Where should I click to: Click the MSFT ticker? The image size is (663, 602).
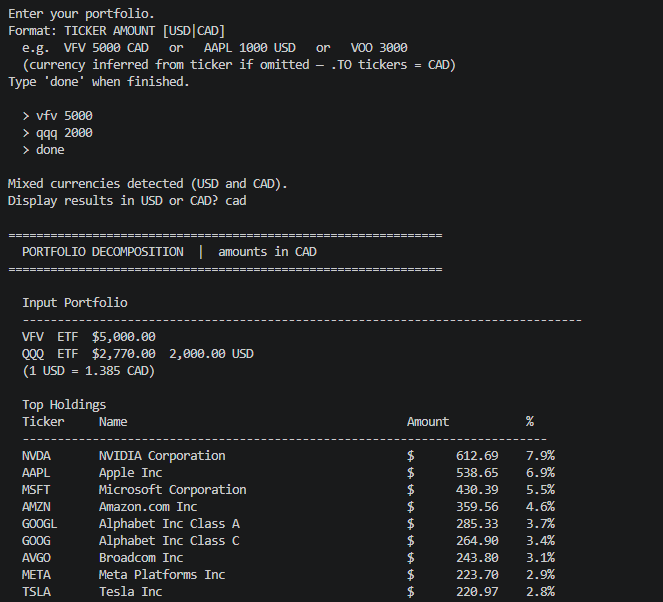tap(36, 490)
